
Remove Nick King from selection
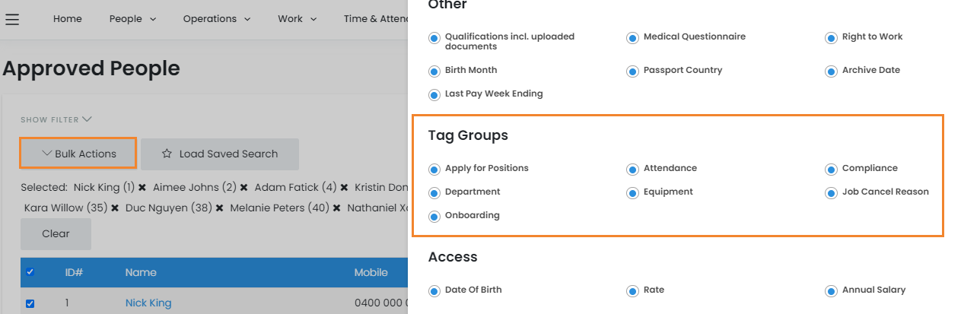coord(142,187)
